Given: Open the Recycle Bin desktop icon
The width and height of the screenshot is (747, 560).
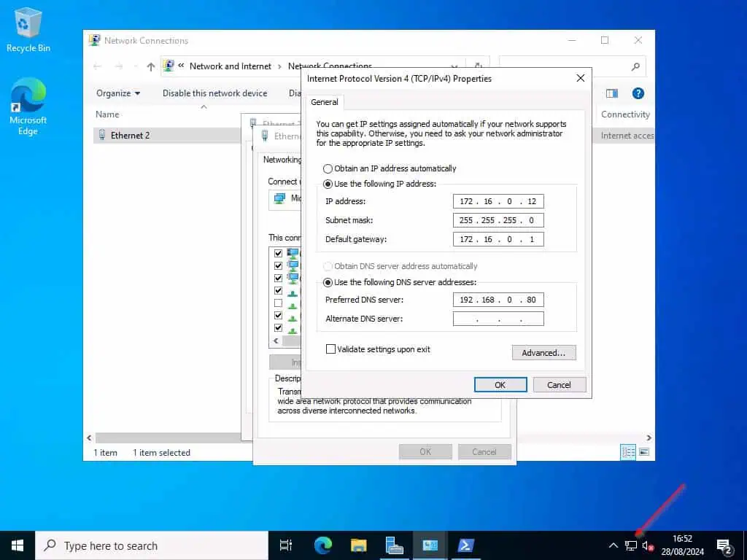Looking at the screenshot, I should pos(28,29).
